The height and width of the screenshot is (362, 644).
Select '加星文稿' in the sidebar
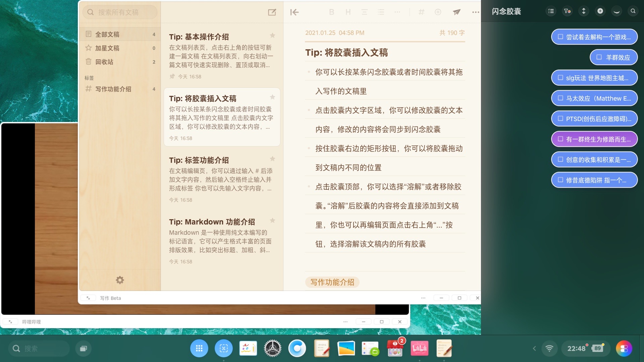107,48
